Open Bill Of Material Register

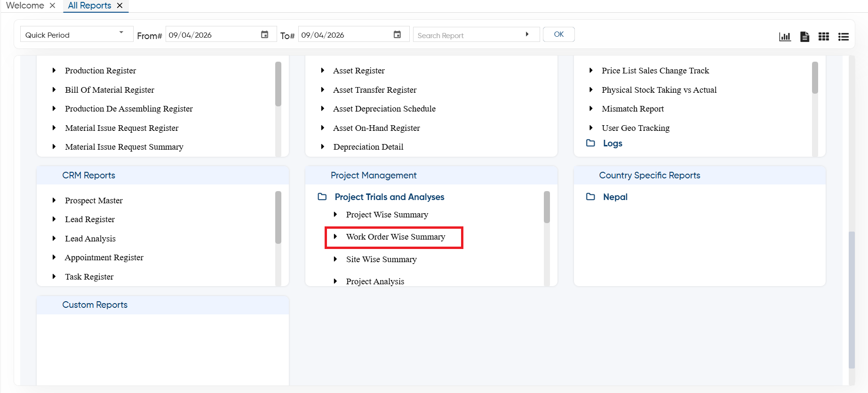click(x=110, y=90)
